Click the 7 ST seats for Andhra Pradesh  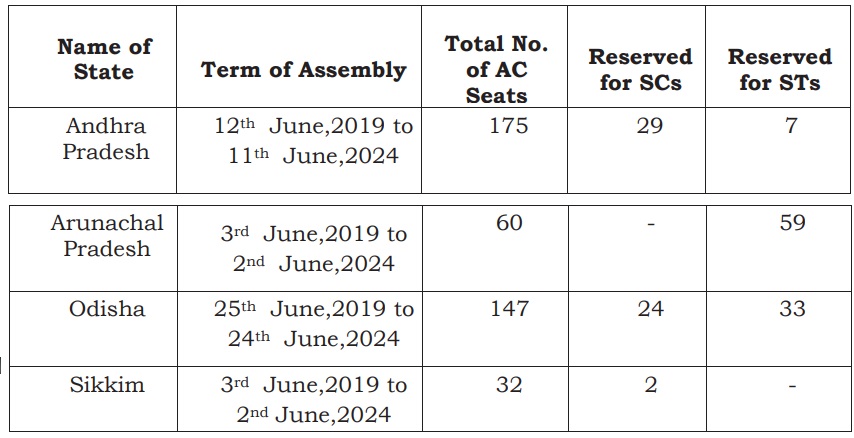[791, 127]
